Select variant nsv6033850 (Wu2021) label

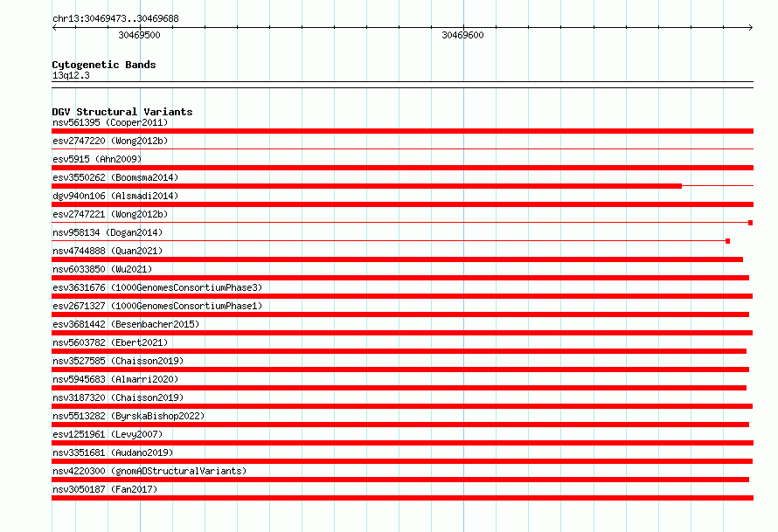102,269
